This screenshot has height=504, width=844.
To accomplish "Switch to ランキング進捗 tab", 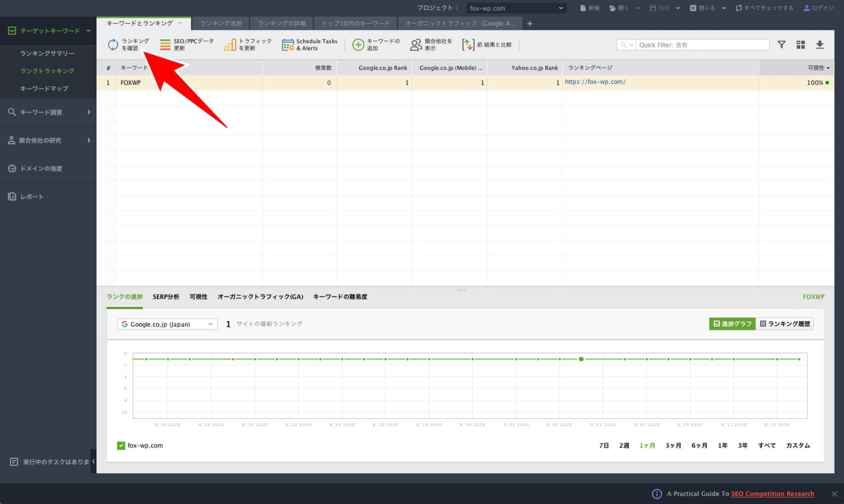I will pos(221,23).
